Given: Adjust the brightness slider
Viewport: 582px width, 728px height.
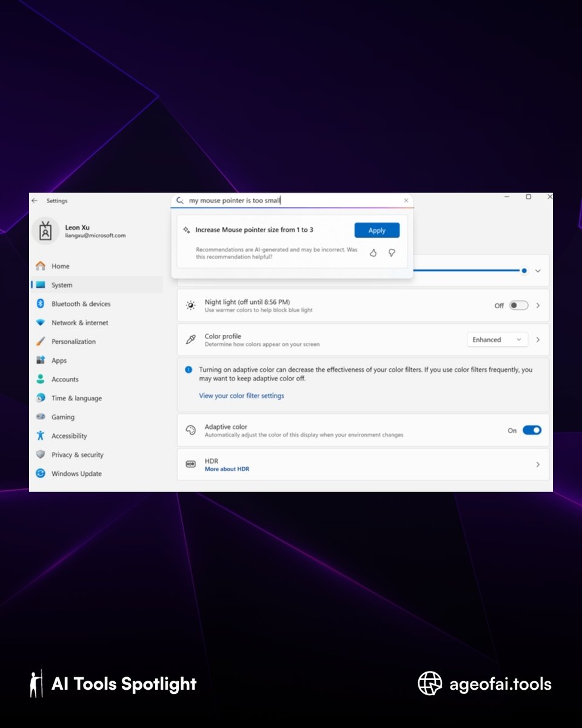Looking at the screenshot, I should point(524,271).
